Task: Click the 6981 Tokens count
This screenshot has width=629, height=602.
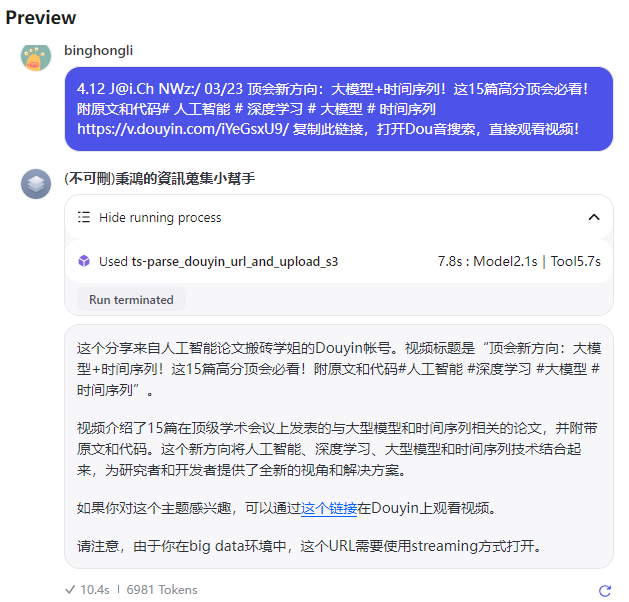Action: 162,590
